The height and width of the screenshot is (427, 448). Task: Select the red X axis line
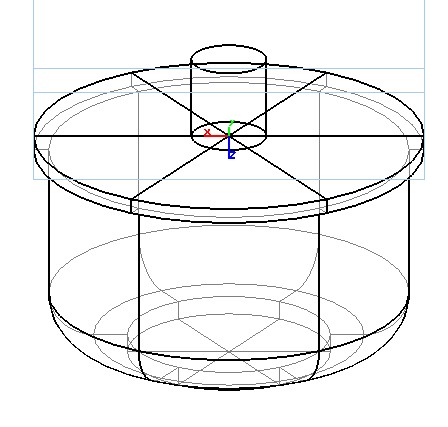[x=216, y=136]
